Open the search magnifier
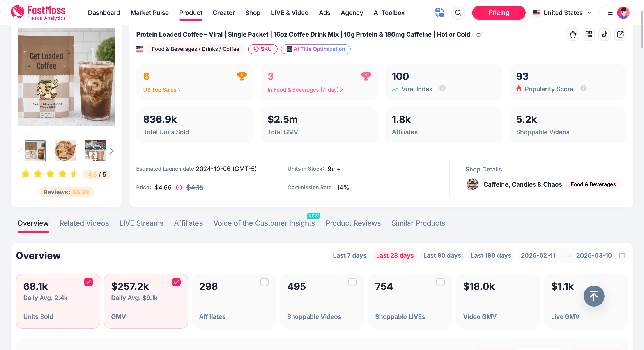Image resolution: width=644 pixels, height=350 pixels. click(458, 12)
